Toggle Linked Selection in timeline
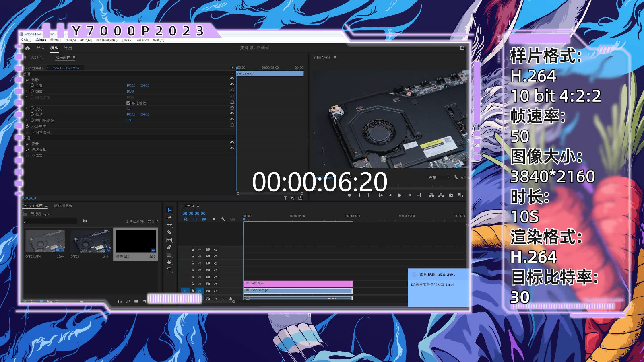This screenshot has width=644, height=362. coord(204,219)
